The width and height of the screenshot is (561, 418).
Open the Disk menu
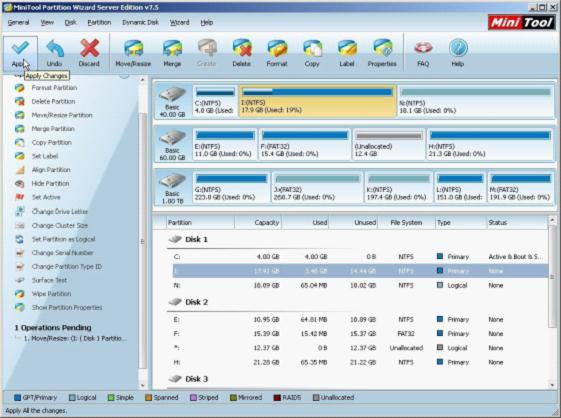(x=70, y=23)
